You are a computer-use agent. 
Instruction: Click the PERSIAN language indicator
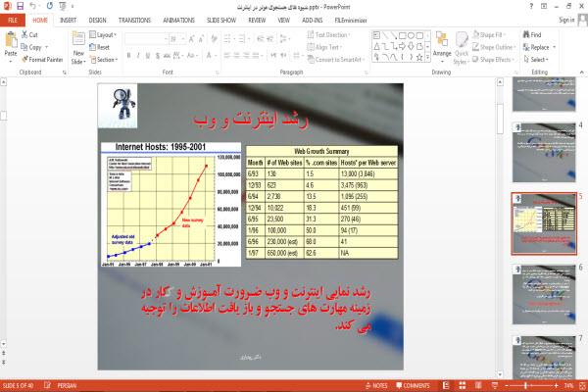pyautogui.click(x=67, y=385)
